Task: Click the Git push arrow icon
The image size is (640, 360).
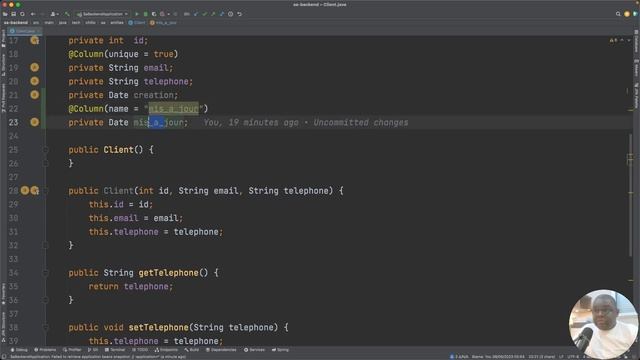Action: [213, 14]
